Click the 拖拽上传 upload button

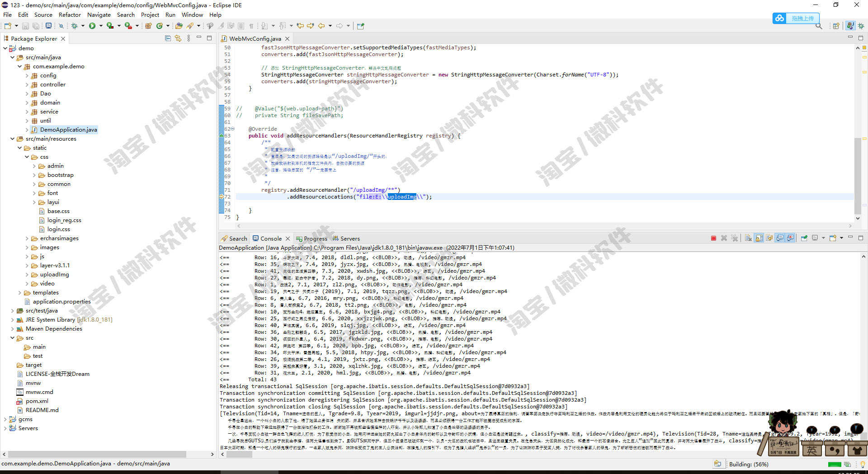tap(796, 18)
